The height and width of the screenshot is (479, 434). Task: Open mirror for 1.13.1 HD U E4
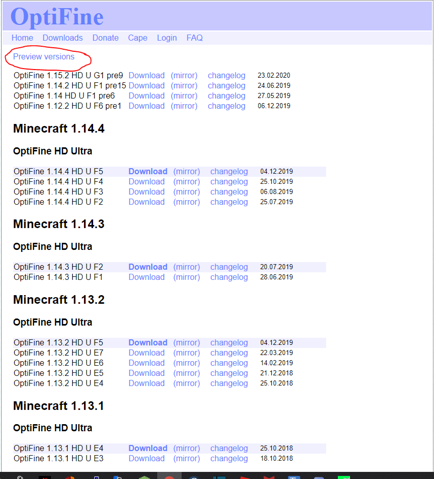point(187,448)
